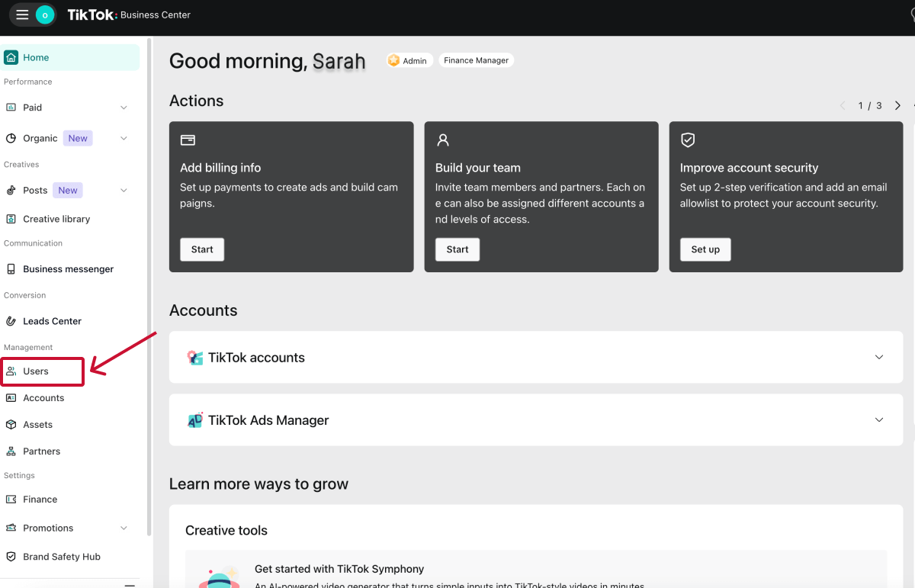Click the TikTok accounts row icon
The height and width of the screenshot is (588, 915).
(195, 358)
